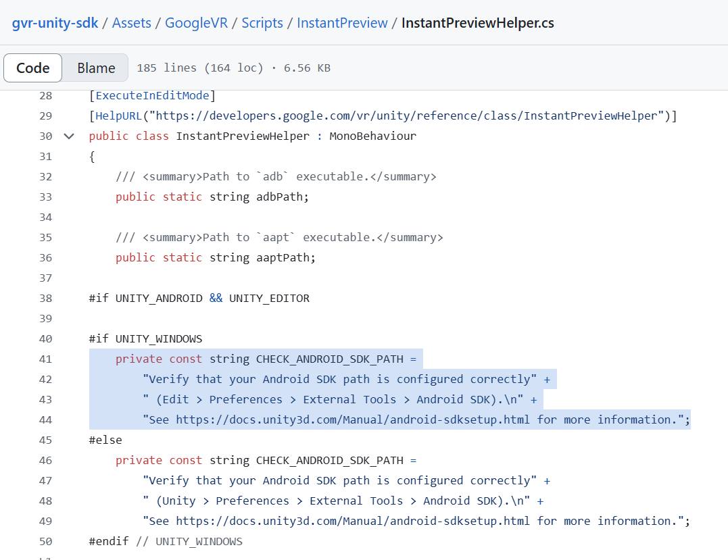The height and width of the screenshot is (560, 728).
Task: Click line number 46
Action: [x=45, y=460]
